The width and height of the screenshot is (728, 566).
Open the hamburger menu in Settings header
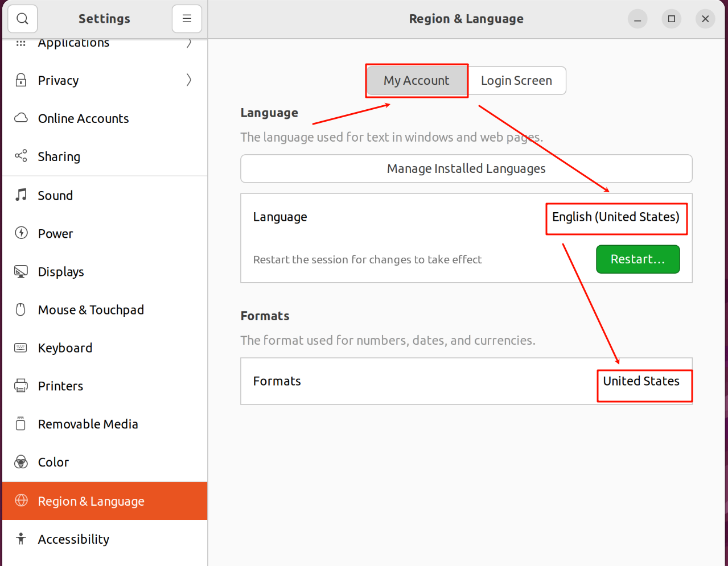[187, 19]
